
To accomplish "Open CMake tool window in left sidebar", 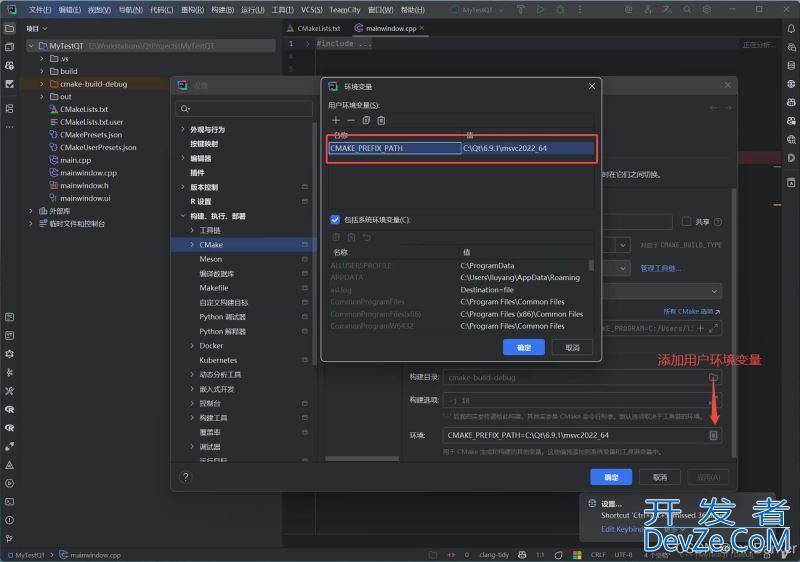I will point(10,465).
